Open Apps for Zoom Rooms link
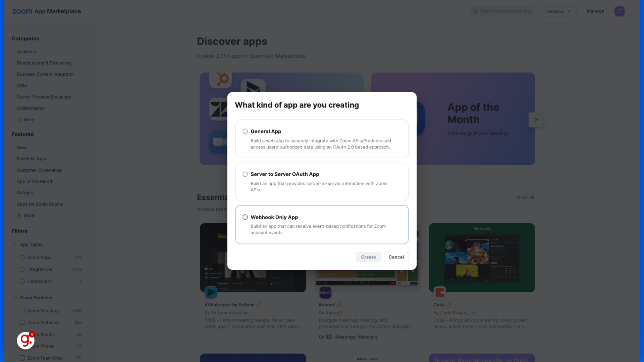Screen dimensions: 644x362 [x=40, y=204]
